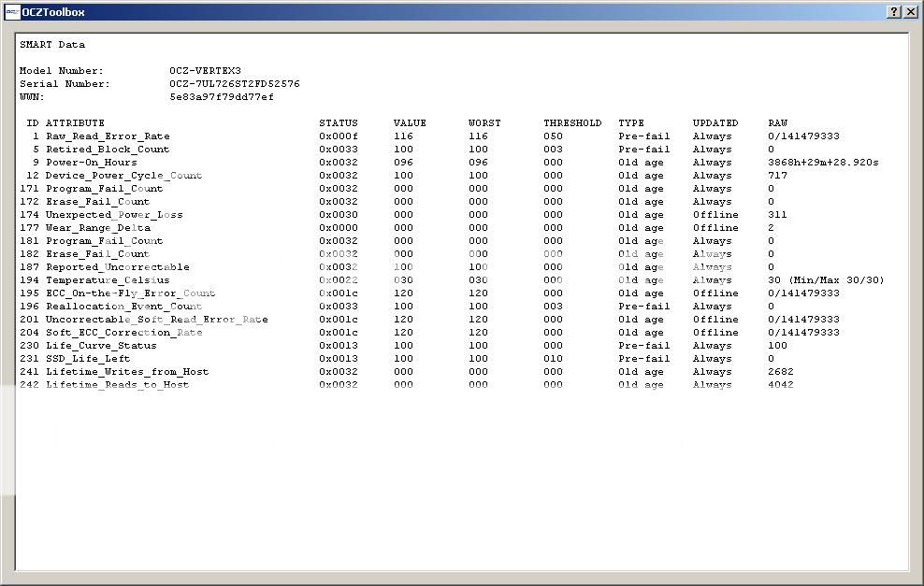The width and height of the screenshot is (924, 586).
Task: Select the "WWN:" label
Action: coord(32,96)
